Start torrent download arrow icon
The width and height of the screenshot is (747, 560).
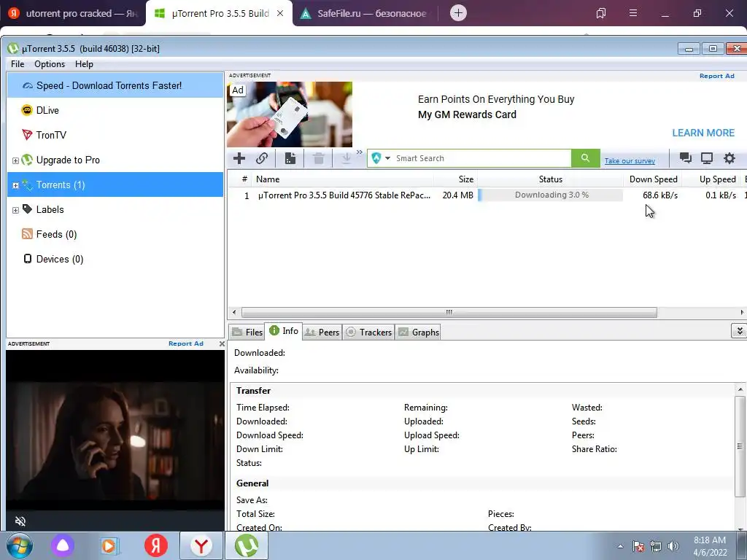(x=347, y=158)
